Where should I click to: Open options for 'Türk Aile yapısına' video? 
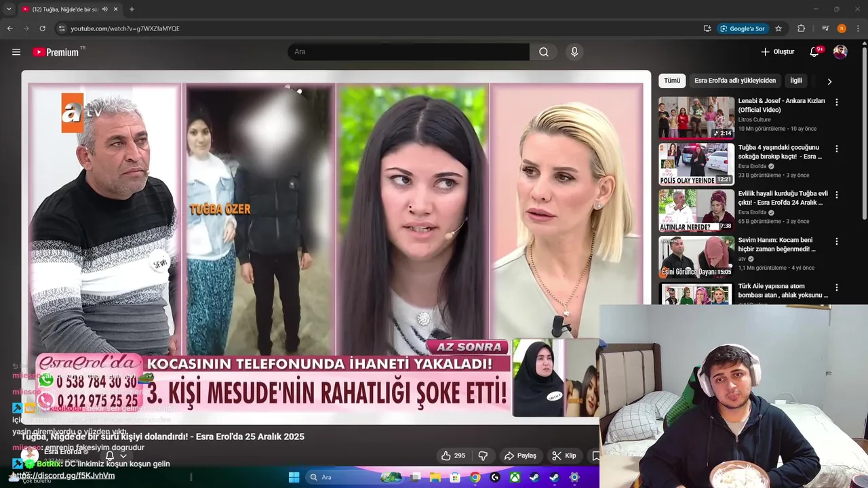click(837, 287)
